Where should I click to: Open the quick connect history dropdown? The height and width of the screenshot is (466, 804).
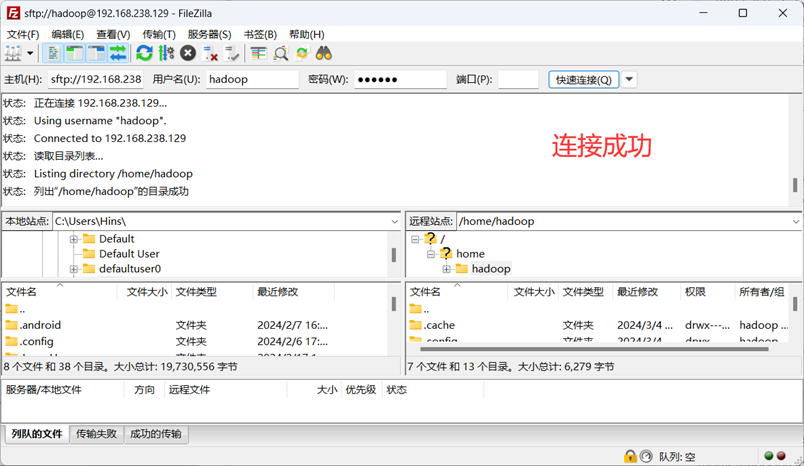tap(629, 79)
